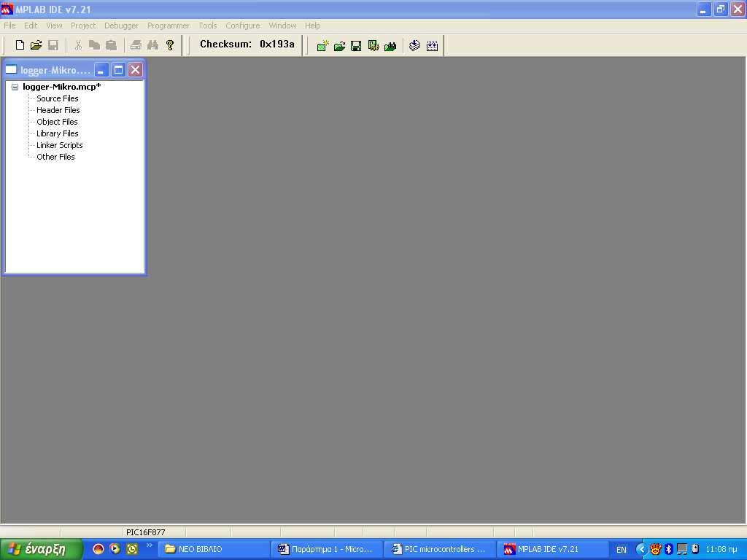The height and width of the screenshot is (560, 747).
Task: Click the green factory icon in toolbar
Action: pyautogui.click(x=390, y=46)
